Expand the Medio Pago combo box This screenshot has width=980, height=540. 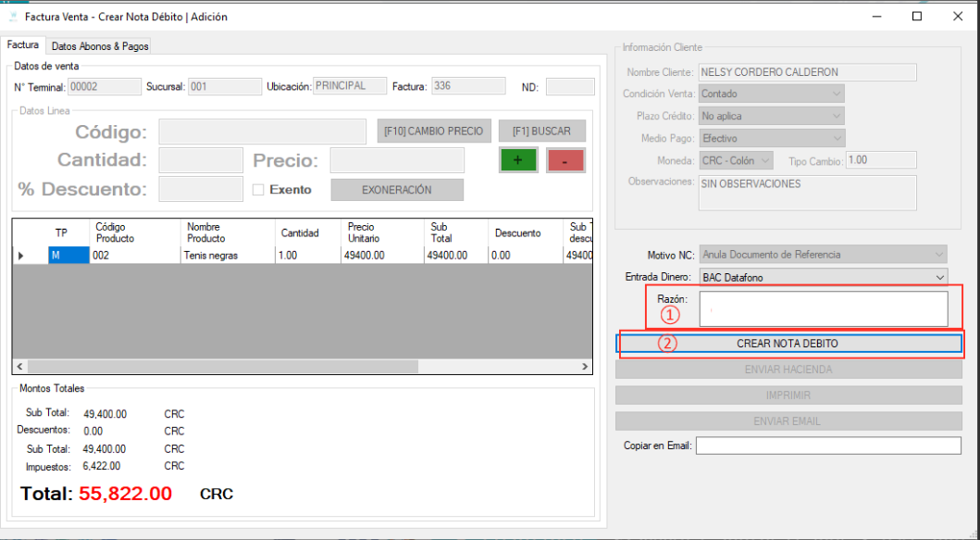click(771, 138)
